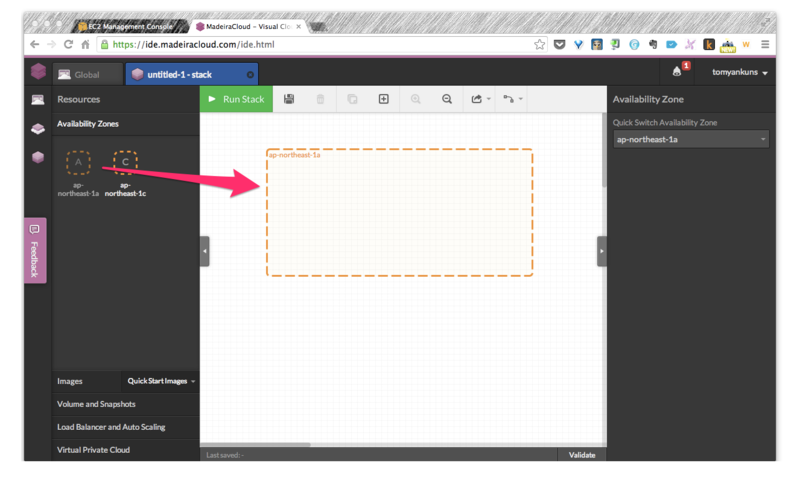Reload the page with refresh icon
The image size is (800, 498).
pyautogui.click(x=68, y=44)
